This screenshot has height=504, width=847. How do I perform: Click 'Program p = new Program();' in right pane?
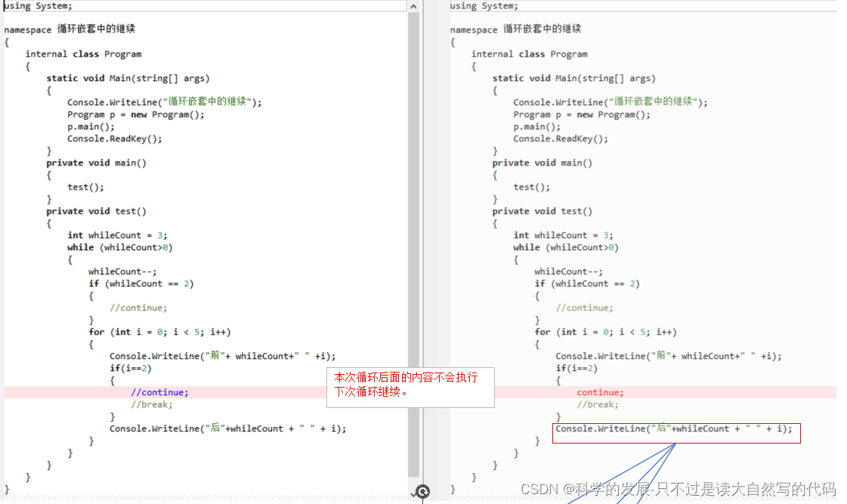pyautogui.click(x=582, y=115)
